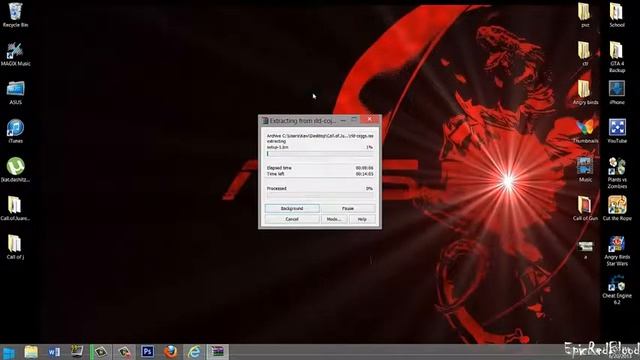Pause the extraction
Screen dimensions: 640x360
(348, 209)
